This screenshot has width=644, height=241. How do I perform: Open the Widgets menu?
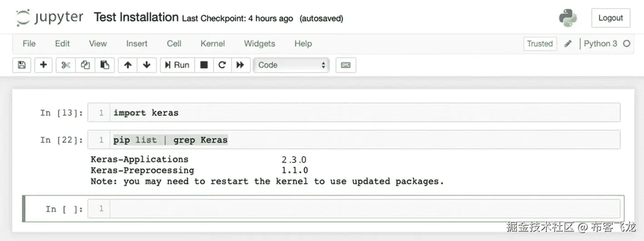coord(259,44)
